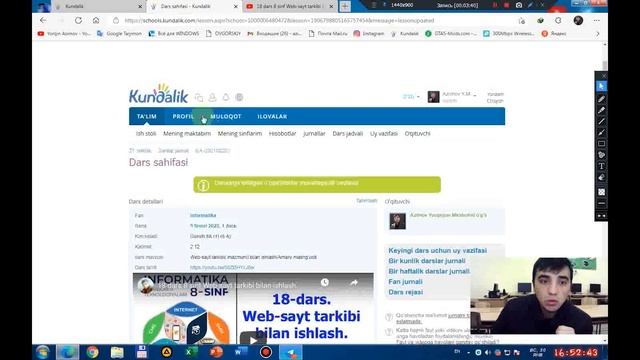This screenshot has height=360, width=640.
Task: Switch to the YouTube 18 dars browser tab
Action: (290, 7)
